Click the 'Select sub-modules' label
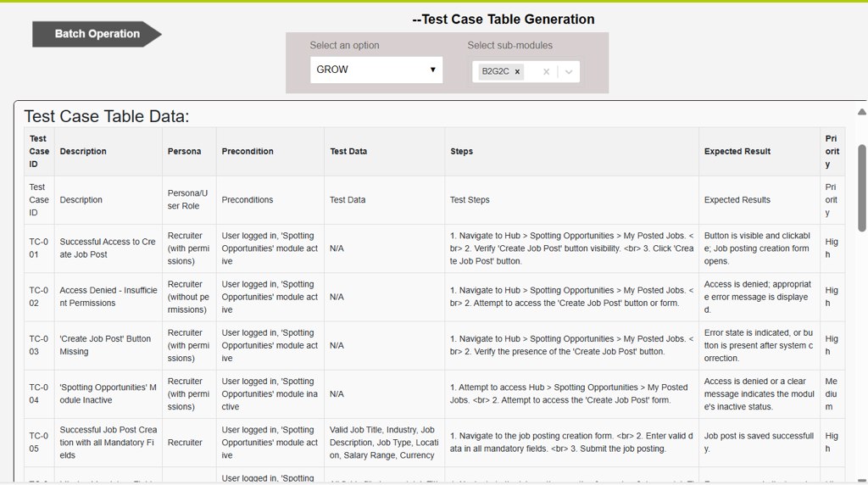The image size is (868, 485). click(x=509, y=46)
